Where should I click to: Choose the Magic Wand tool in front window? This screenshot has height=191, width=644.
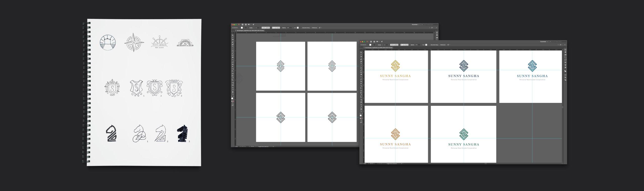tap(361, 54)
